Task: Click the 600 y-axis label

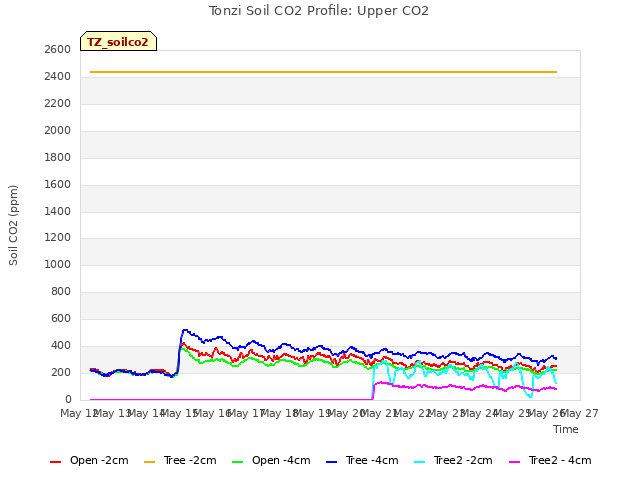Action: coord(61,318)
